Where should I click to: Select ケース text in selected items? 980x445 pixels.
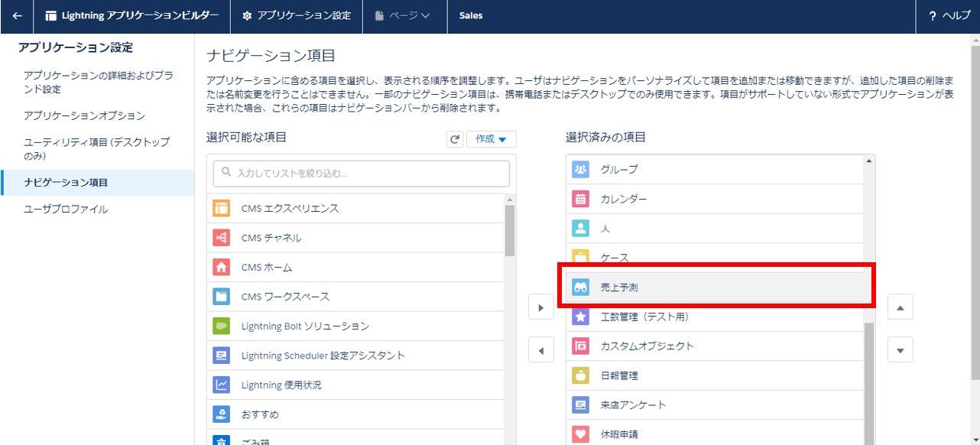tap(615, 258)
